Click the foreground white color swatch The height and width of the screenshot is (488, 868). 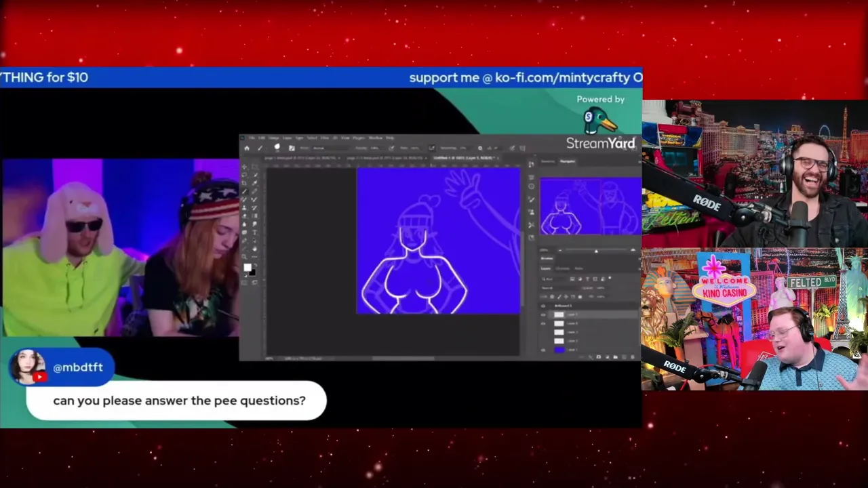point(248,267)
